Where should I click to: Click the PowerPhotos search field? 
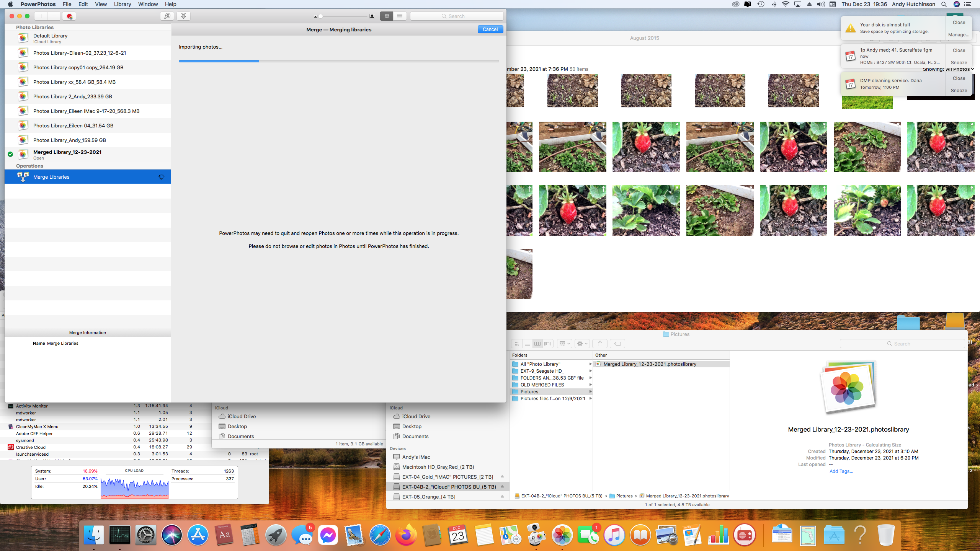click(x=457, y=16)
